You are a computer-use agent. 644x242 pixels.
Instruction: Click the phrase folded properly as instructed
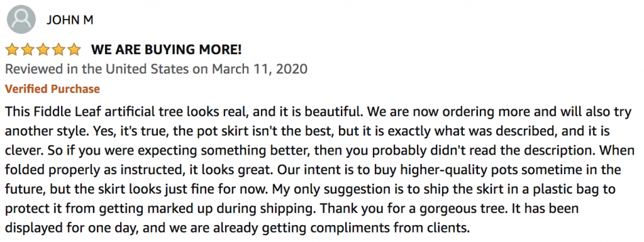click(x=89, y=170)
